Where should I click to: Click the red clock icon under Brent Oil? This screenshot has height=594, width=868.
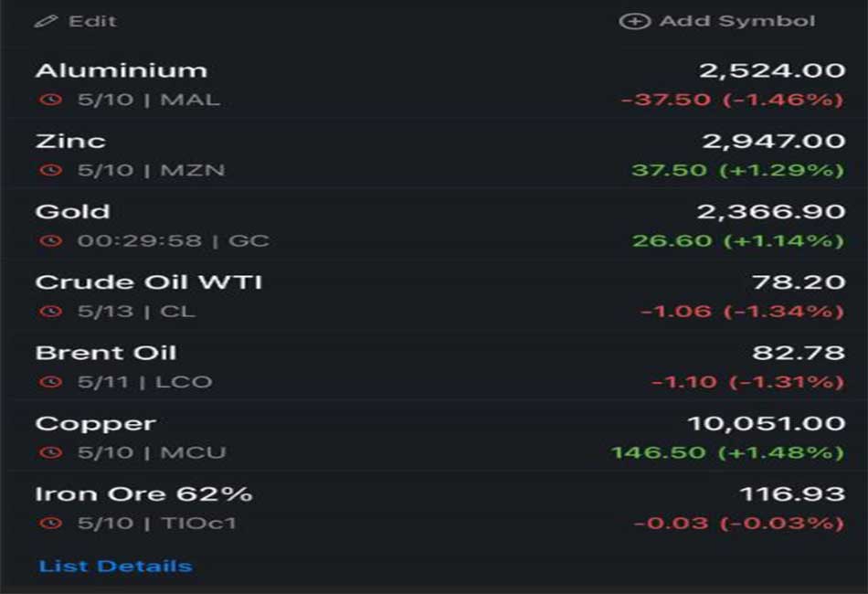50,382
